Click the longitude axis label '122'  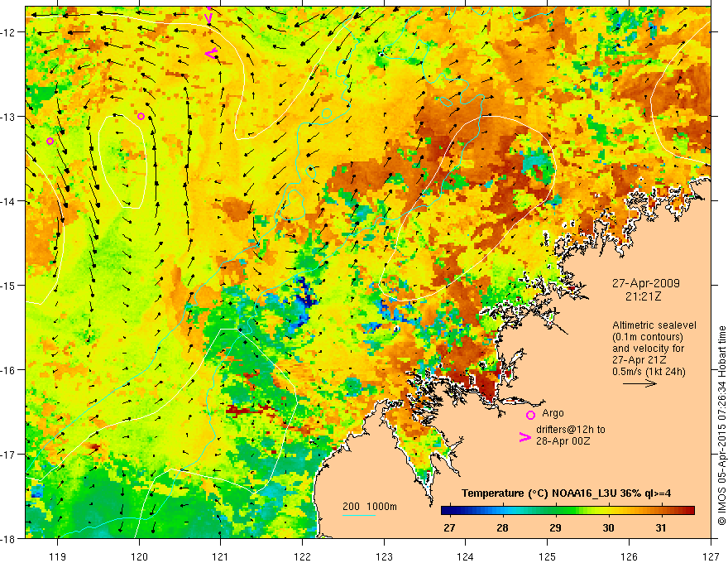point(302,556)
